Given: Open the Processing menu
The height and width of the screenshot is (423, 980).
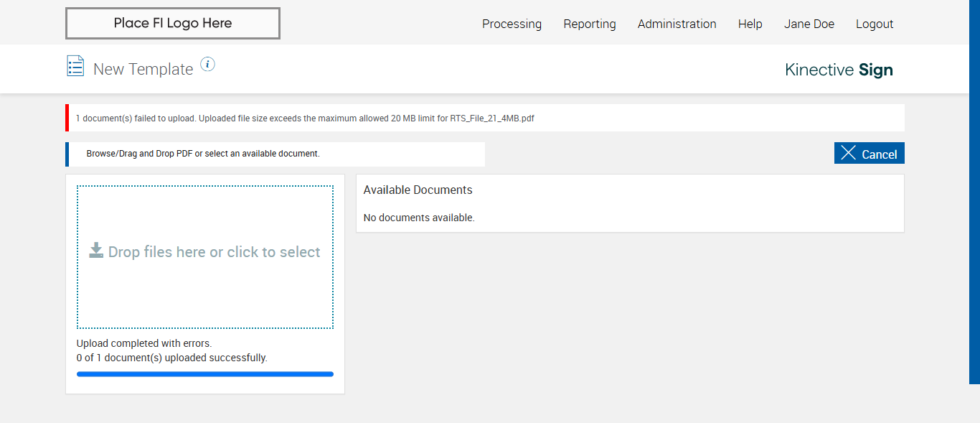Looking at the screenshot, I should coord(512,24).
